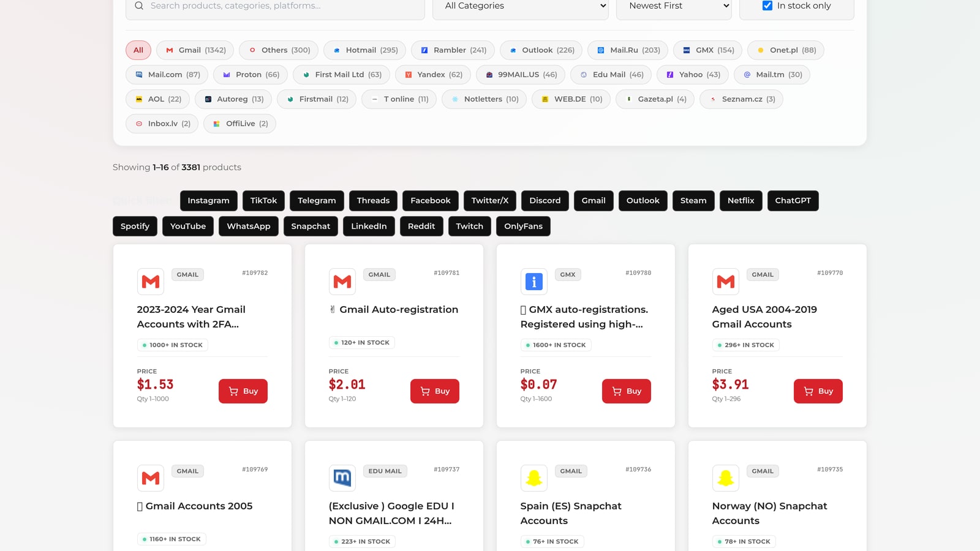Screen dimensions: 980x551
Task: Click the Mail.tm (30) filter chip
Action: pyautogui.click(x=772, y=75)
